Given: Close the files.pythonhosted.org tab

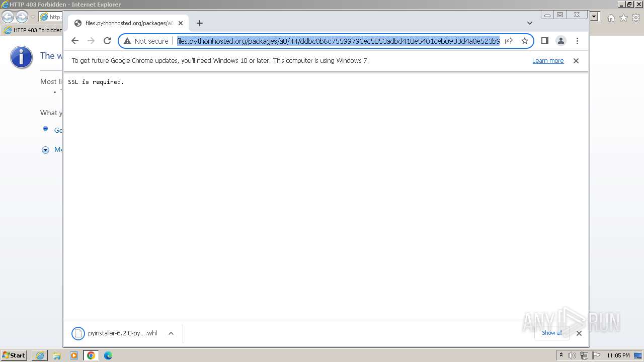Looking at the screenshot, I should pos(181,23).
